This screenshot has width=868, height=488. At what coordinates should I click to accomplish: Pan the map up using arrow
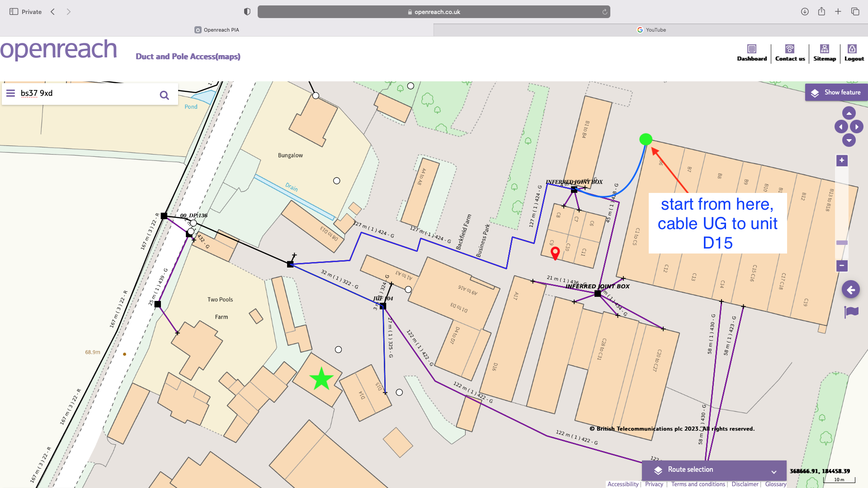pos(849,113)
